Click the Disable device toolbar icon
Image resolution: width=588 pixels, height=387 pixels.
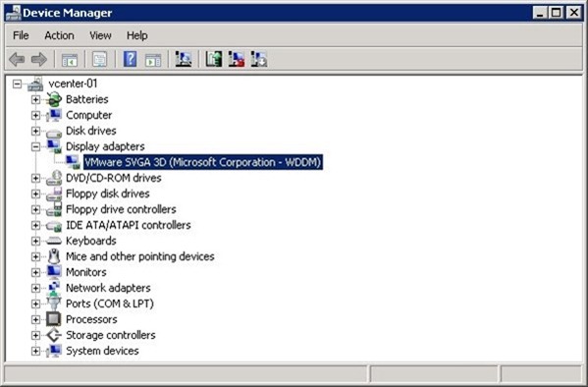click(x=259, y=59)
